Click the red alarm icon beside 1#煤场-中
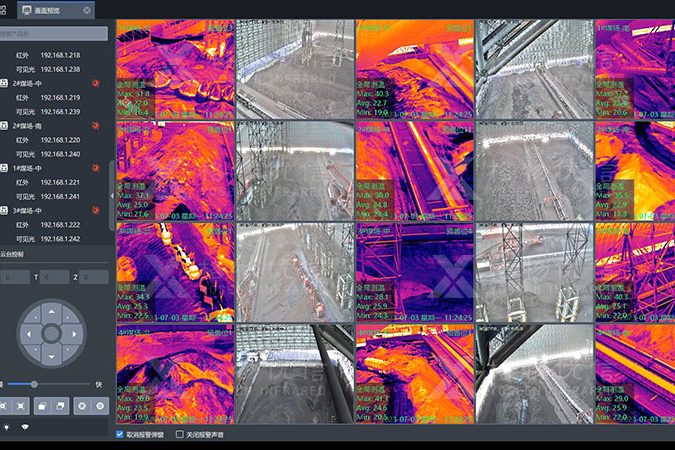This screenshot has height=450, width=675. click(x=96, y=168)
